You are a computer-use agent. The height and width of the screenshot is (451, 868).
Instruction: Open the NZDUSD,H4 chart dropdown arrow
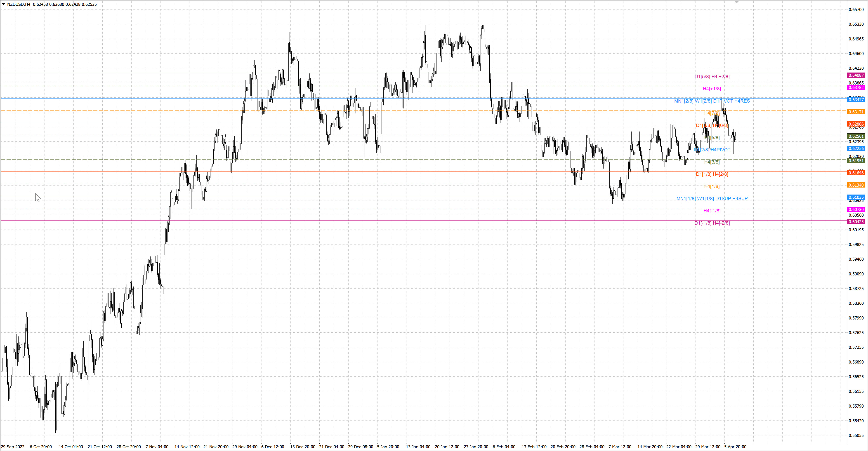3,4
